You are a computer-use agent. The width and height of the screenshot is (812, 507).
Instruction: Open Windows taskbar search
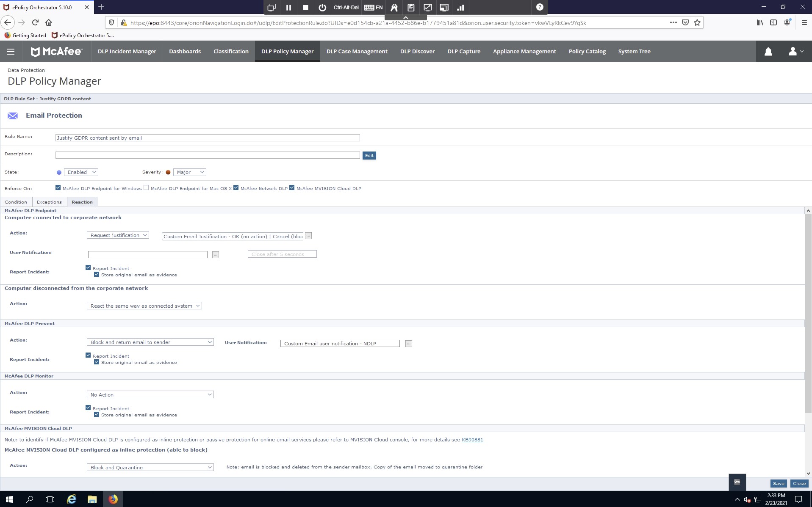coord(30,499)
